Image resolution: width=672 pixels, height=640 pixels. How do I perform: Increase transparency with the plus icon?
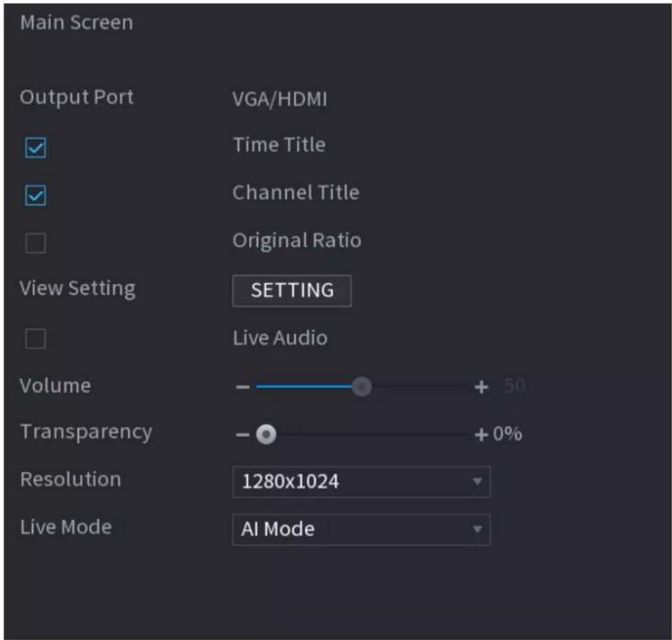point(481,435)
